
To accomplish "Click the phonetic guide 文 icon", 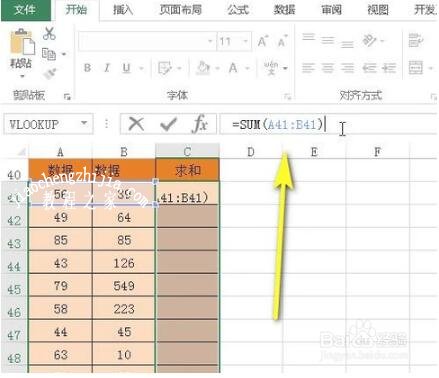I will coord(271,68).
